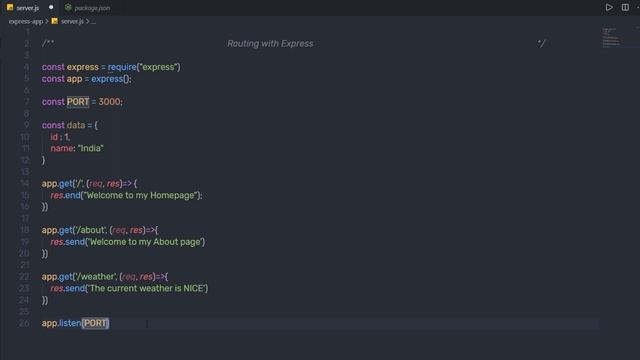This screenshot has width=640, height=360.
Task: Select server.js in the breadcrumb
Action: 72,21
